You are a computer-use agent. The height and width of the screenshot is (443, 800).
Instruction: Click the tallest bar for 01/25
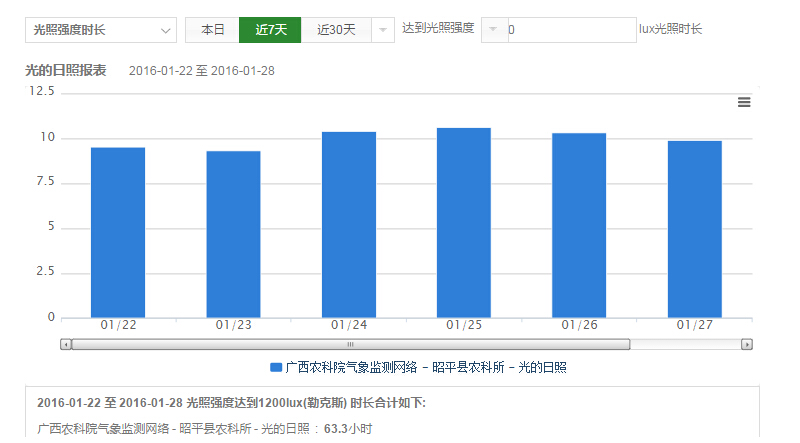[x=464, y=223]
